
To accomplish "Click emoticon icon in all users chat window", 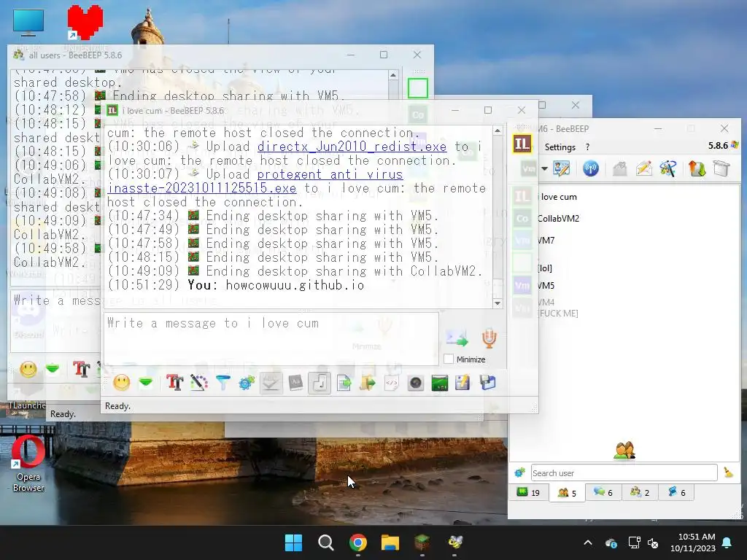I will point(28,369).
